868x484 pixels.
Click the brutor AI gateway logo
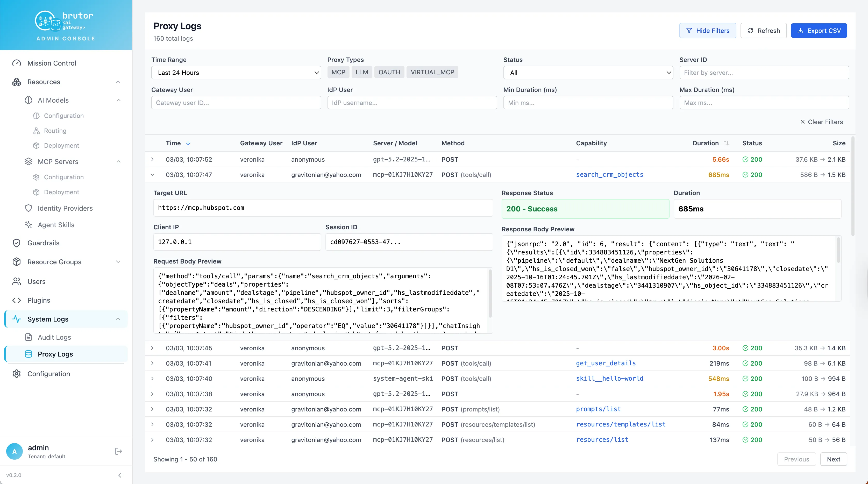(x=64, y=21)
